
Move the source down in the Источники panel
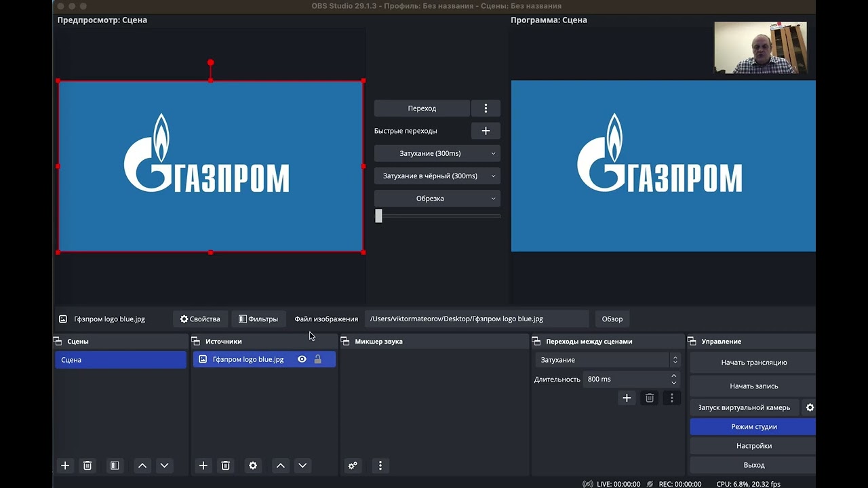(x=302, y=466)
